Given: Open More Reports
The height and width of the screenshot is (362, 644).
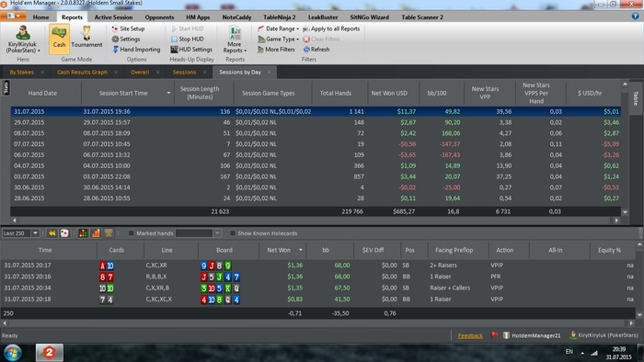Looking at the screenshot, I should [235, 40].
